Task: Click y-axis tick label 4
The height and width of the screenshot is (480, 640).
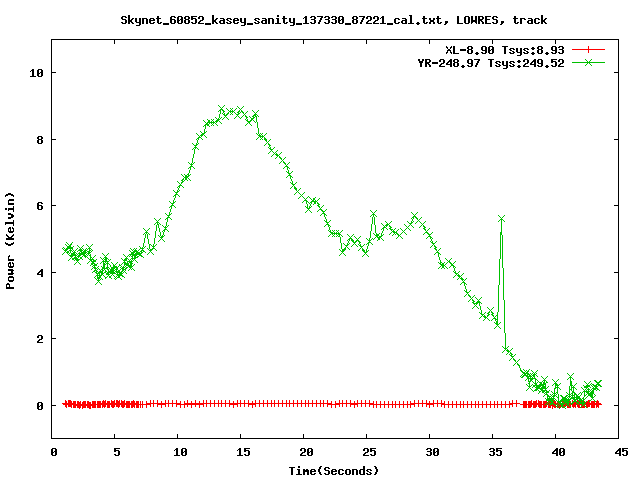Action: tap(40, 273)
